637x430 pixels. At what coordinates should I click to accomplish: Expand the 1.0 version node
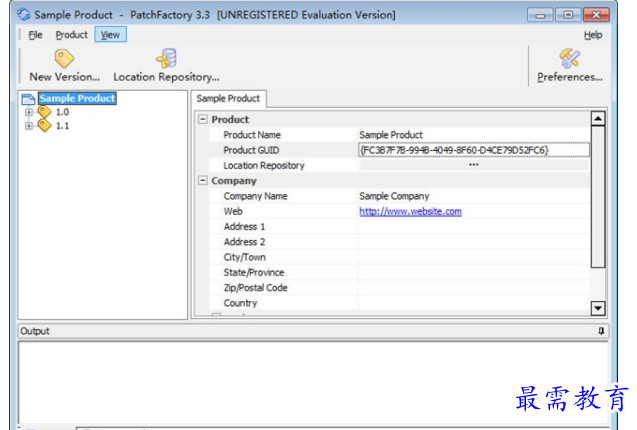click(x=29, y=112)
